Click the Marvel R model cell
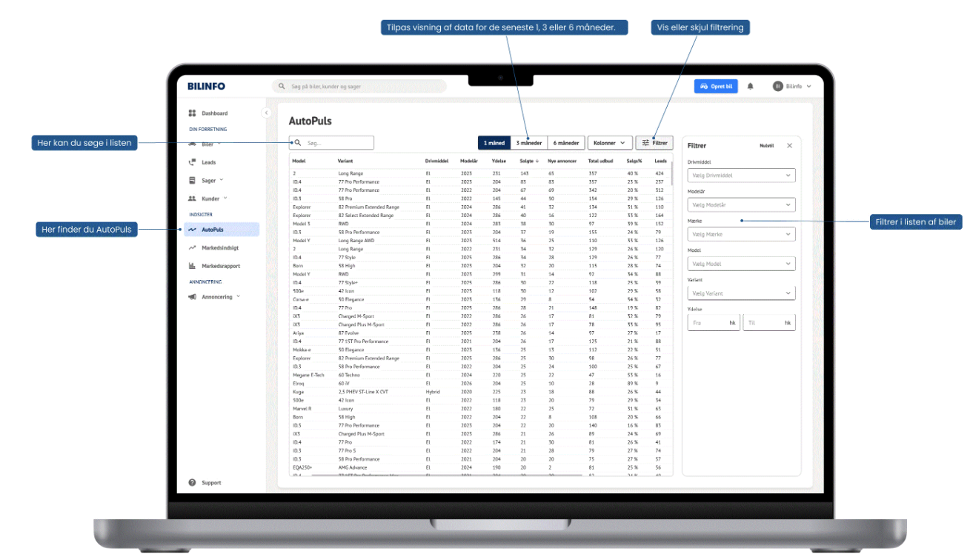Viewport: 970px width, 560px height. point(302,409)
